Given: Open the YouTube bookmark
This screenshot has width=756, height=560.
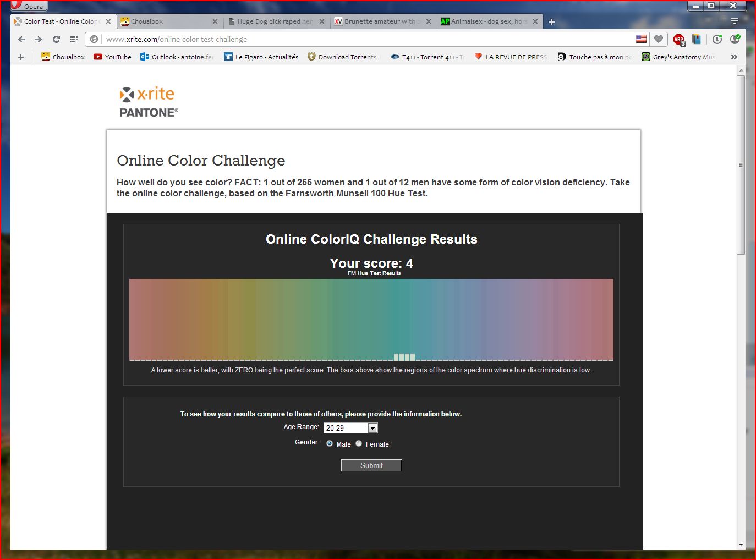Looking at the screenshot, I should pyautogui.click(x=112, y=57).
